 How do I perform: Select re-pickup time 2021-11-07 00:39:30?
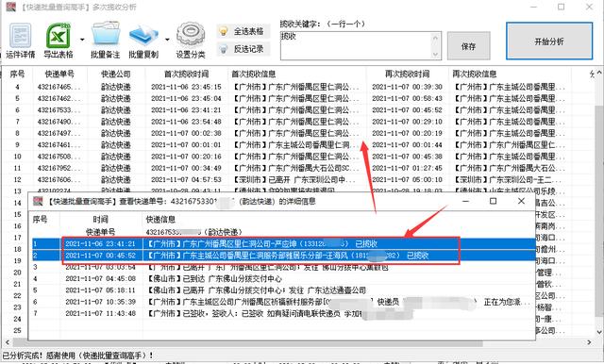coord(407,87)
